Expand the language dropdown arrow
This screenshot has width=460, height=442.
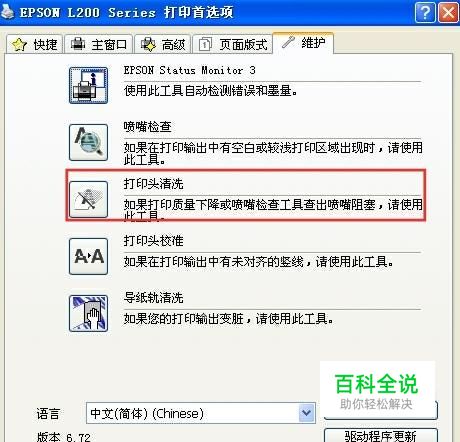(306, 413)
